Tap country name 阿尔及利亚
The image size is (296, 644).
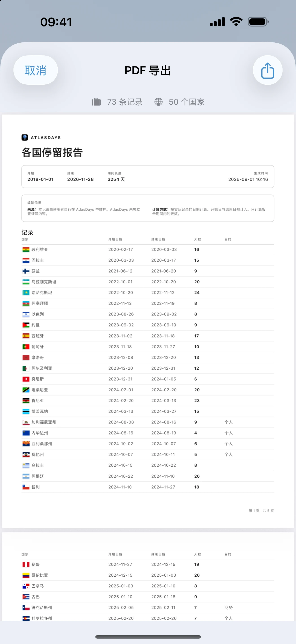tap(42, 368)
